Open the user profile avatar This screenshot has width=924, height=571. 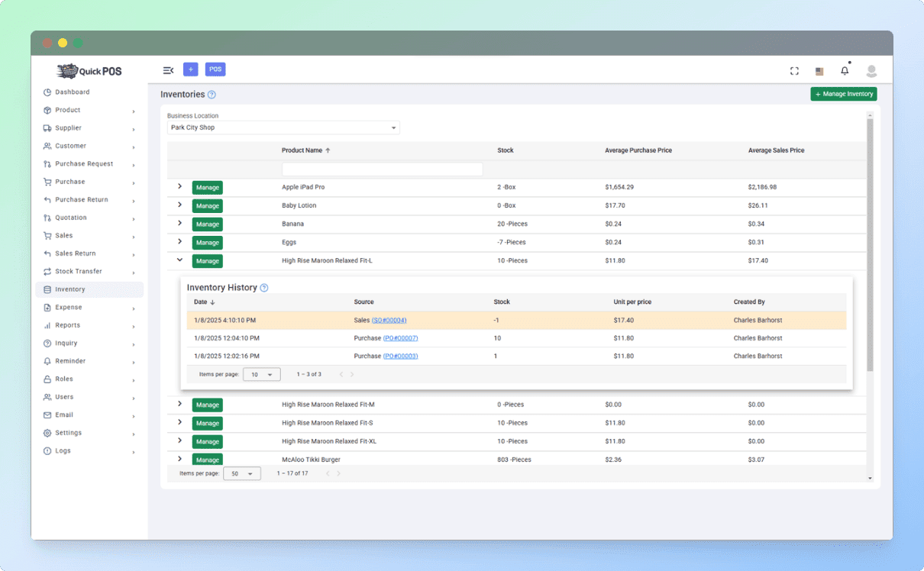click(x=871, y=71)
